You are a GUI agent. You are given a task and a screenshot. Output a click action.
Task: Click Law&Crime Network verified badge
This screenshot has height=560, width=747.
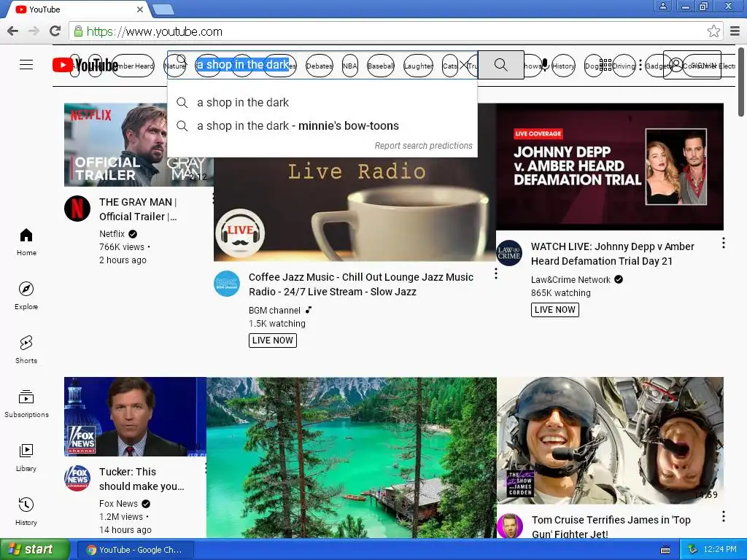pos(619,279)
